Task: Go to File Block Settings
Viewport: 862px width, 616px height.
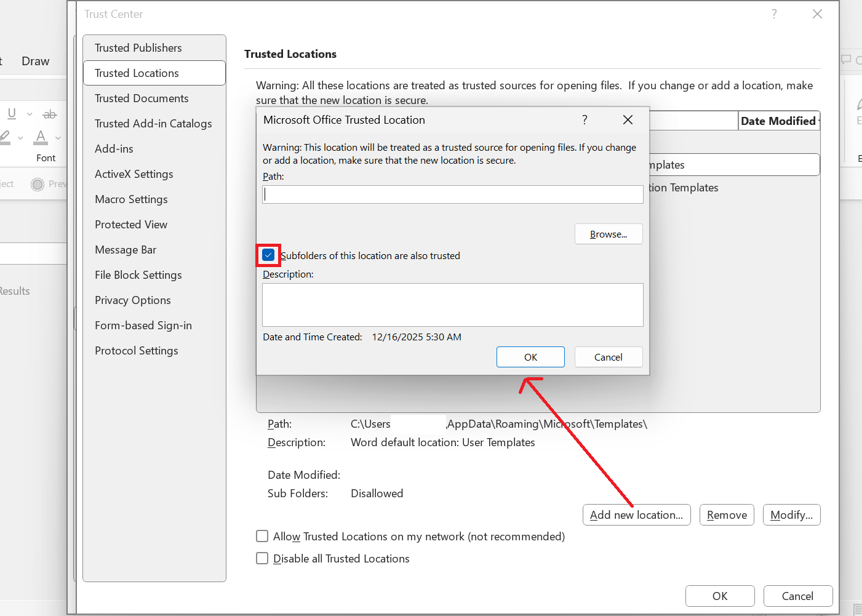Action: (x=154, y=275)
